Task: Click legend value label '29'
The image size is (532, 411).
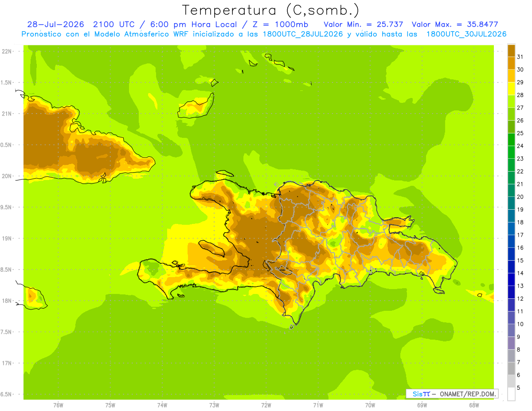Action: pyautogui.click(x=520, y=82)
